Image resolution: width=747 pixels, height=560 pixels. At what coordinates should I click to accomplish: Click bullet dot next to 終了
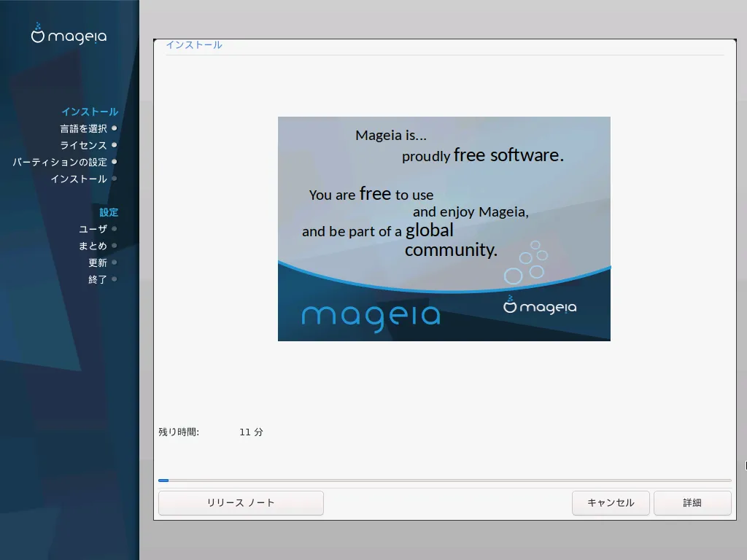click(115, 279)
